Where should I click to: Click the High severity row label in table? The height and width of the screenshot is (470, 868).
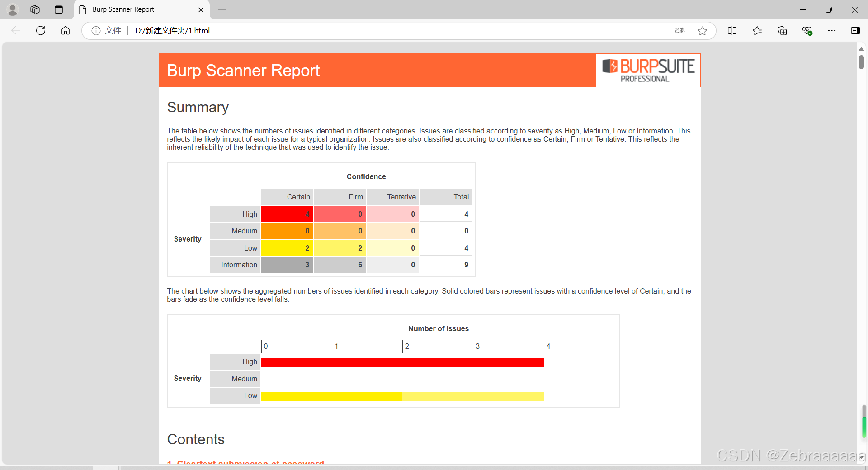(x=235, y=214)
